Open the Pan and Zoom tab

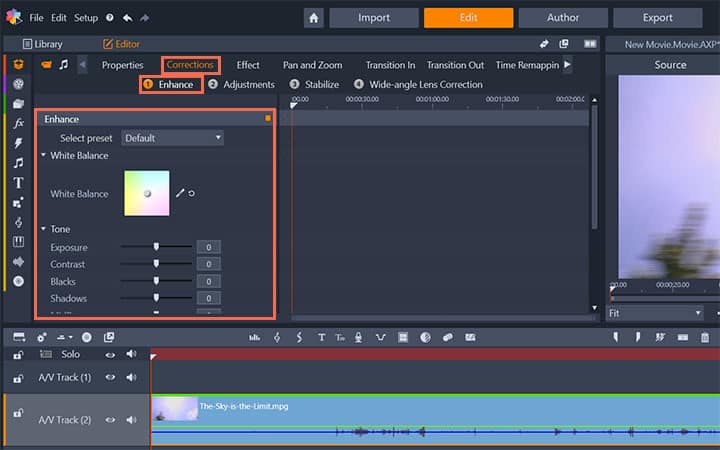point(312,65)
